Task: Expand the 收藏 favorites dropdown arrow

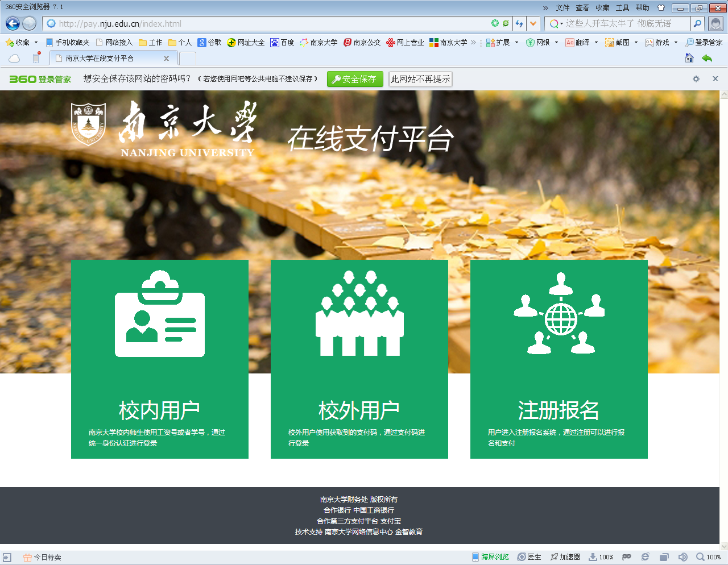Action: click(36, 43)
